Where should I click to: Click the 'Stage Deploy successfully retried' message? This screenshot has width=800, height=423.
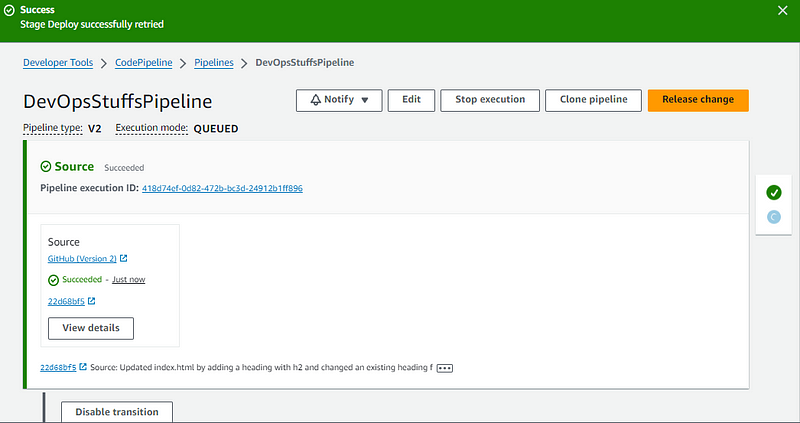coord(92,24)
